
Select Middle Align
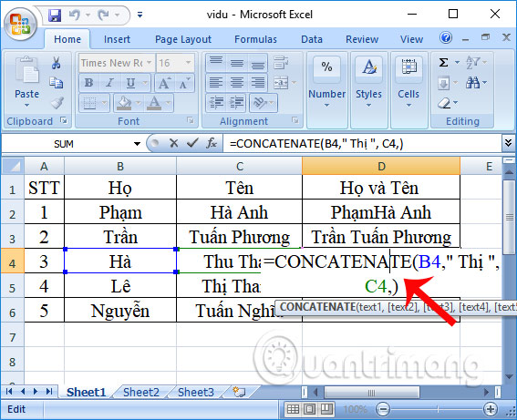click(237, 62)
